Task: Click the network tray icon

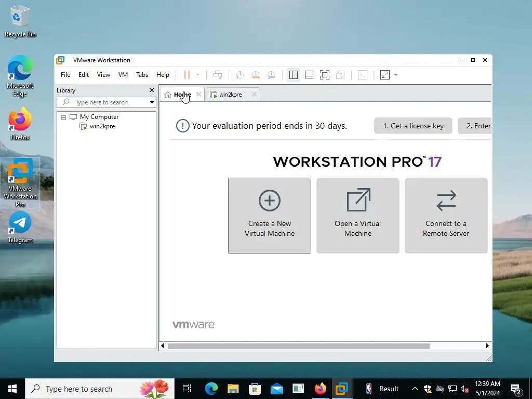Action: pyautogui.click(x=453, y=389)
